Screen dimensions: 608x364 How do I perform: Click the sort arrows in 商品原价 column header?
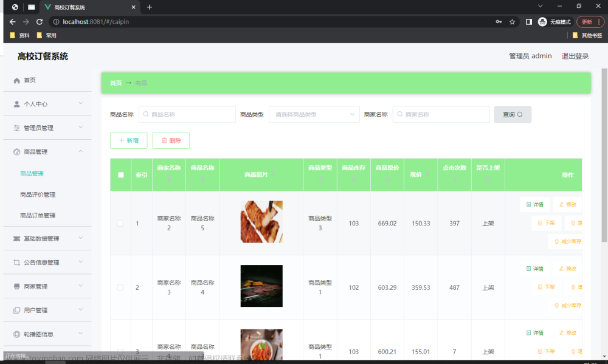[387, 179]
